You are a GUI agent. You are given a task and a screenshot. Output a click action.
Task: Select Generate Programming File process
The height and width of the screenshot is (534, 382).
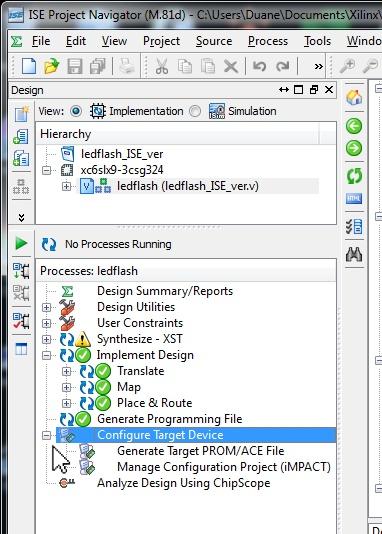(x=170, y=419)
